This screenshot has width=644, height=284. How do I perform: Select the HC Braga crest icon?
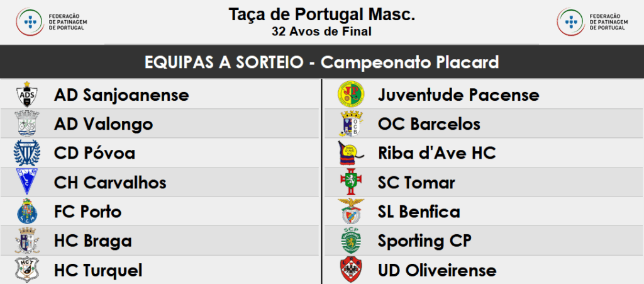coord(27,241)
